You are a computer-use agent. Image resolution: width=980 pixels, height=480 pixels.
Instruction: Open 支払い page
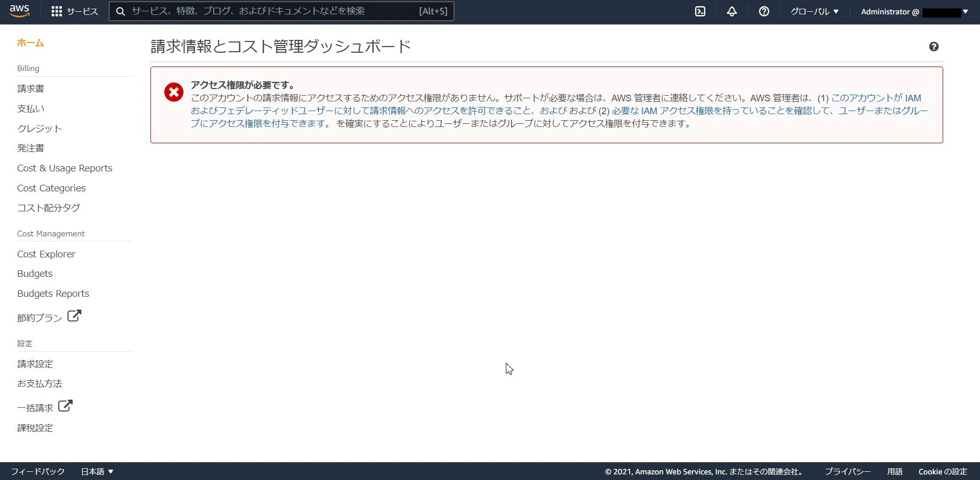click(x=31, y=108)
